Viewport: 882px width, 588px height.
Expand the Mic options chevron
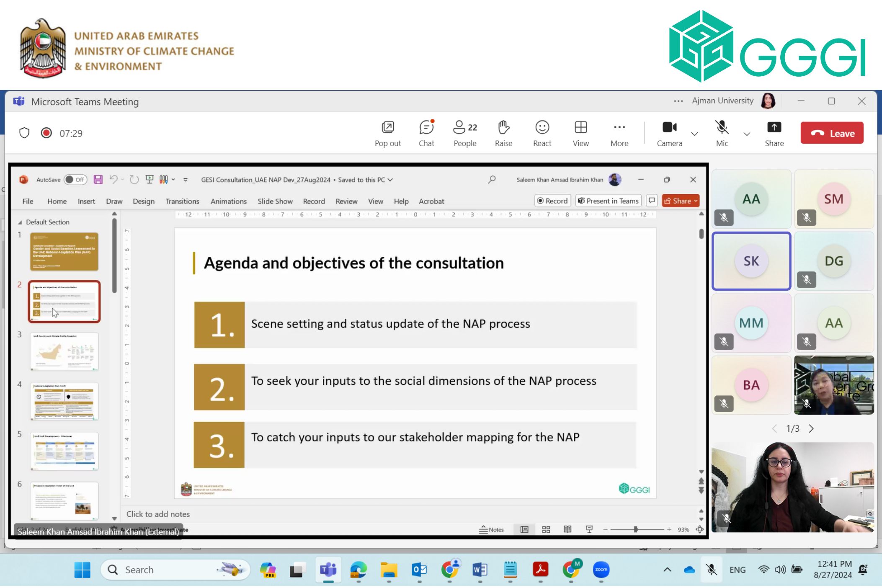point(746,134)
